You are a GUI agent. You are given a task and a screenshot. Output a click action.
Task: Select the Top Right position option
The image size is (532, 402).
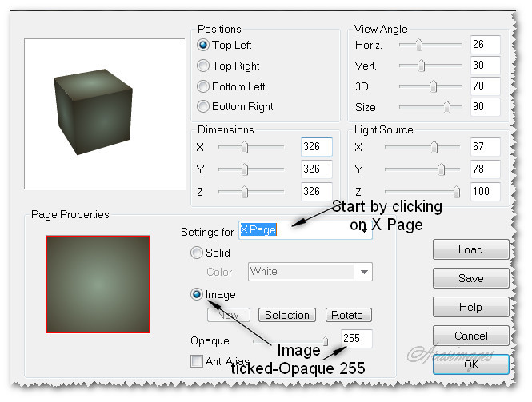pos(203,66)
